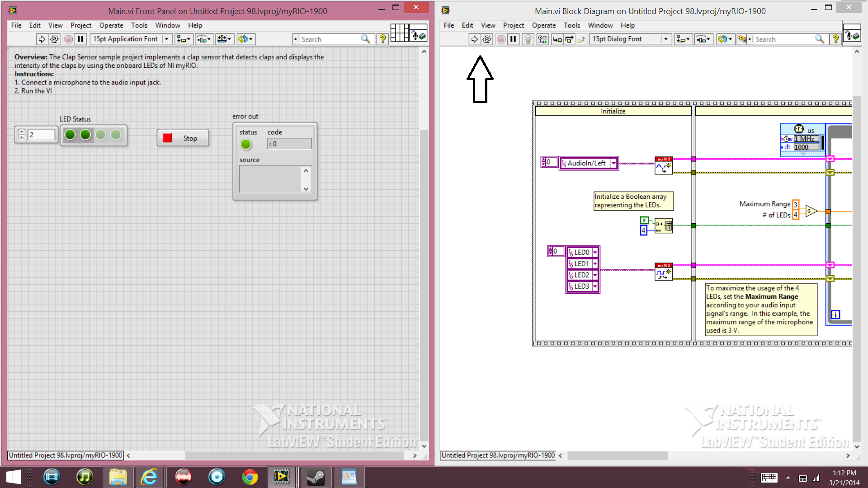Open Operate menu in Front Panel window

click(x=111, y=25)
